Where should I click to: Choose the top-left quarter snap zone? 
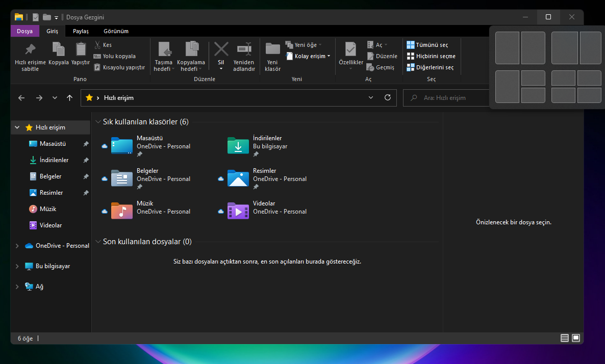(563, 79)
